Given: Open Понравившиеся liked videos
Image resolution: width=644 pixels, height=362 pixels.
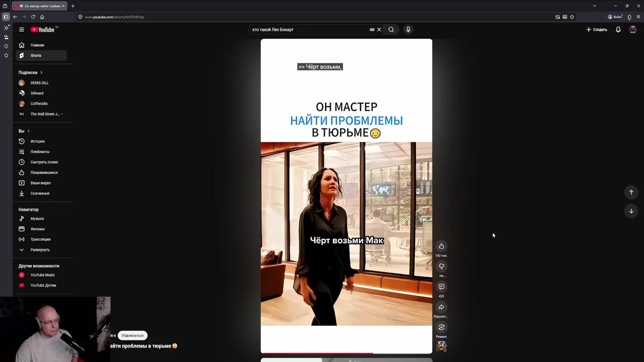Looking at the screenshot, I should [x=42, y=172].
